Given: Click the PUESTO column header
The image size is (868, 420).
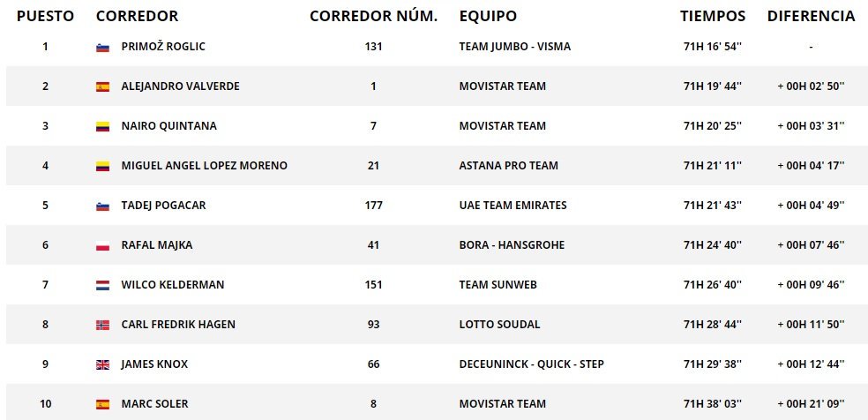Looking at the screenshot, I should pos(45,16).
